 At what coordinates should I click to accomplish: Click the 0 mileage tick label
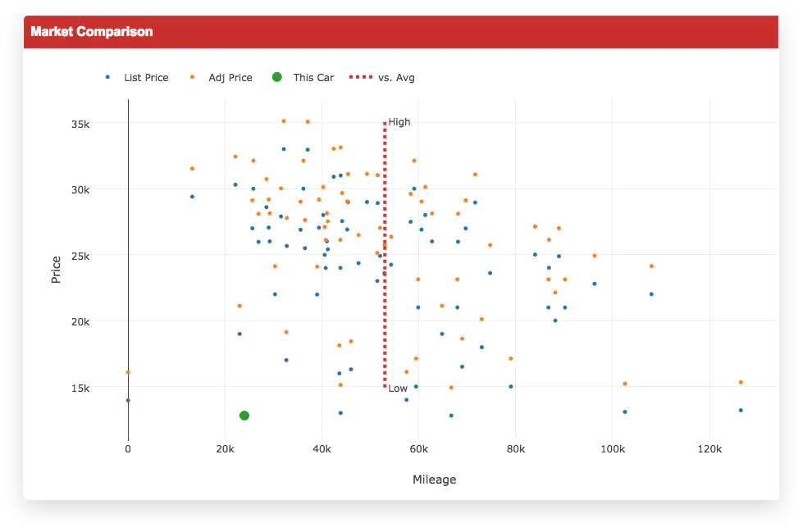[128, 449]
